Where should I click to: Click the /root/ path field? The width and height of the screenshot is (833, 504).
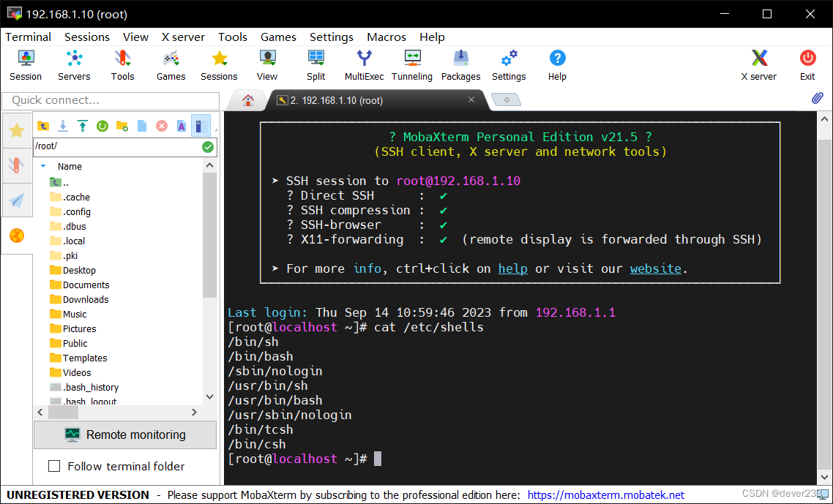(117, 147)
